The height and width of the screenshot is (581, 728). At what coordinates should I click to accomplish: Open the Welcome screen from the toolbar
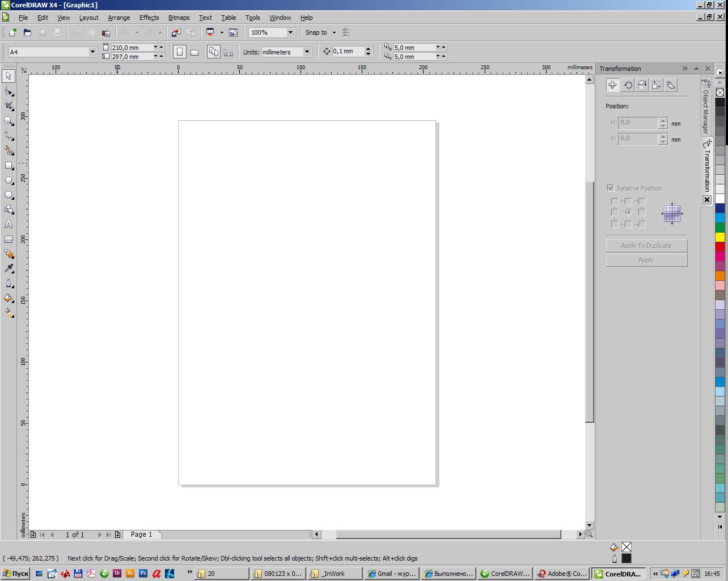point(233,32)
